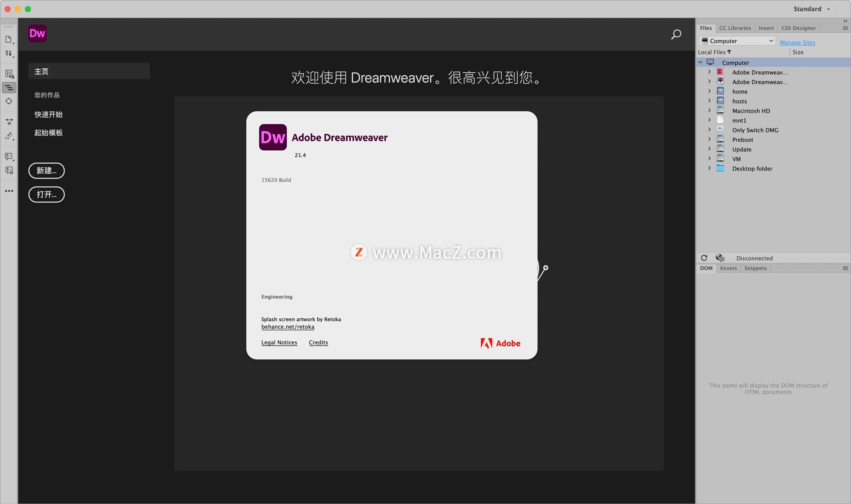Expand the mnt1 node
Image resolution: width=851 pixels, height=504 pixels.
709,120
